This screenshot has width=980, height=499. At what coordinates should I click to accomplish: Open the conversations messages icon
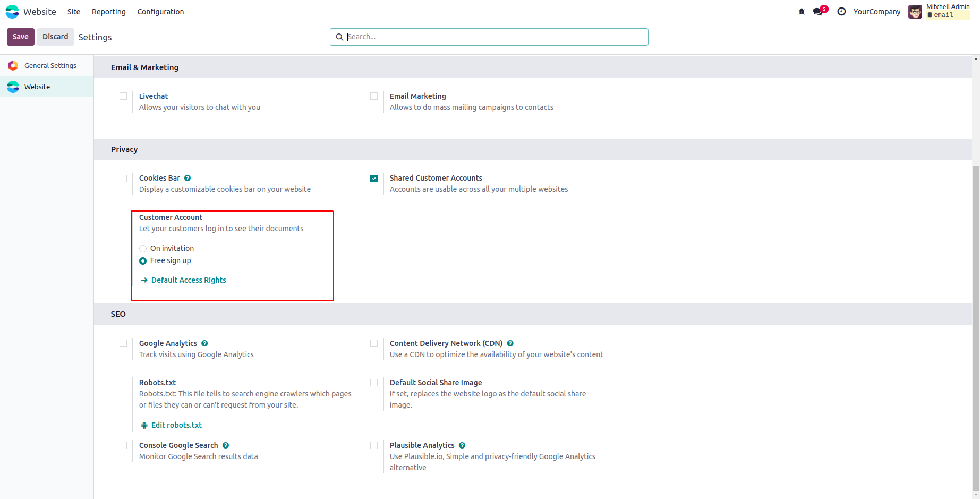pyautogui.click(x=818, y=12)
